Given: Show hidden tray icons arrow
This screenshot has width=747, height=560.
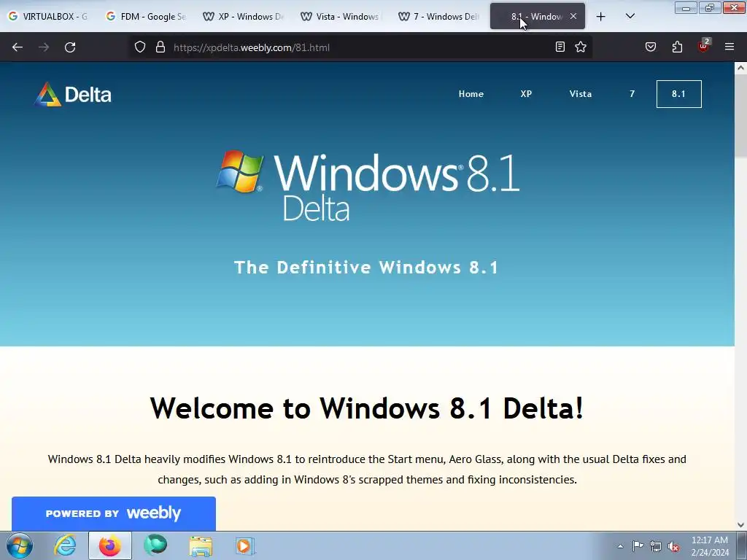Looking at the screenshot, I should [620, 546].
